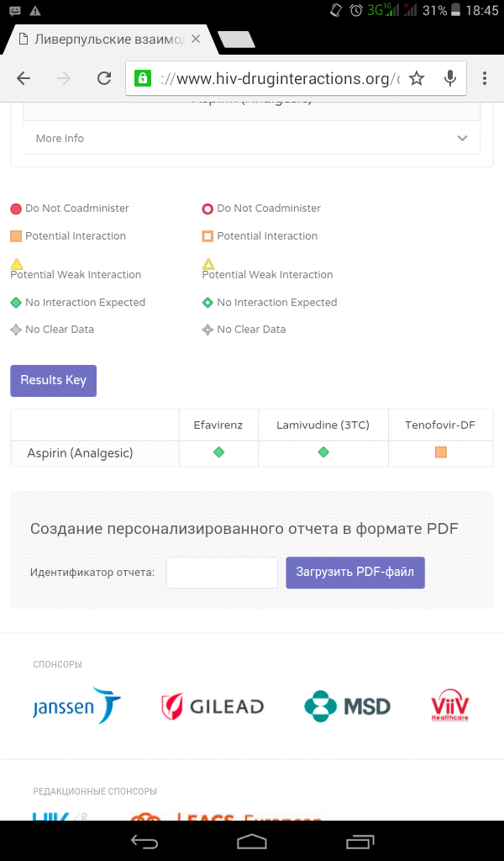
Task: Reload the page with refresh icon
Action: point(104,78)
